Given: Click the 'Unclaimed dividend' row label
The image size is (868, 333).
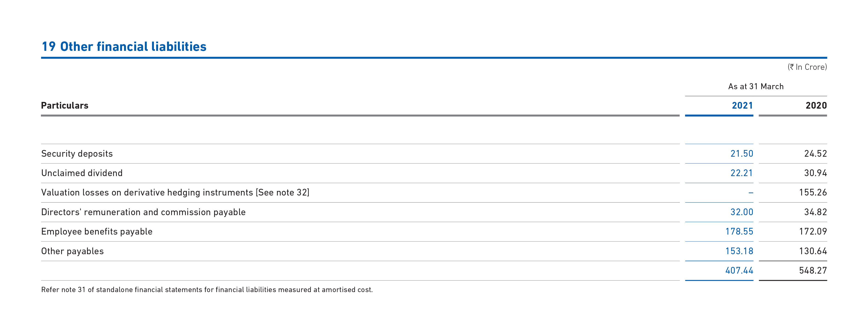Looking at the screenshot, I should tap(82, 173).
